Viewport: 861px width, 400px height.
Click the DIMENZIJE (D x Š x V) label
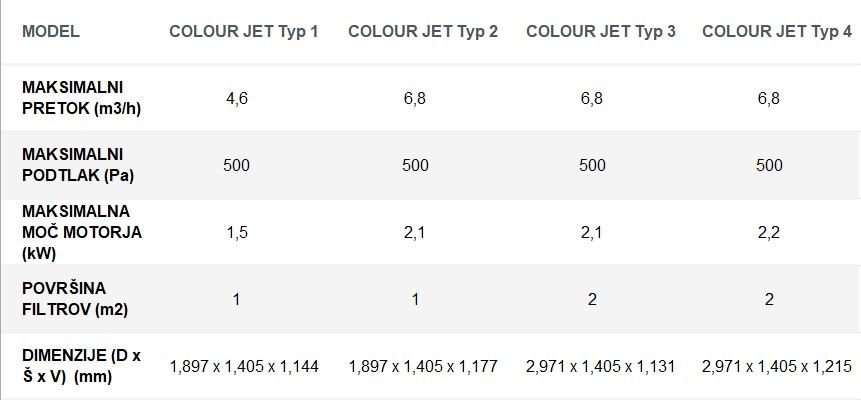[81, 366]
